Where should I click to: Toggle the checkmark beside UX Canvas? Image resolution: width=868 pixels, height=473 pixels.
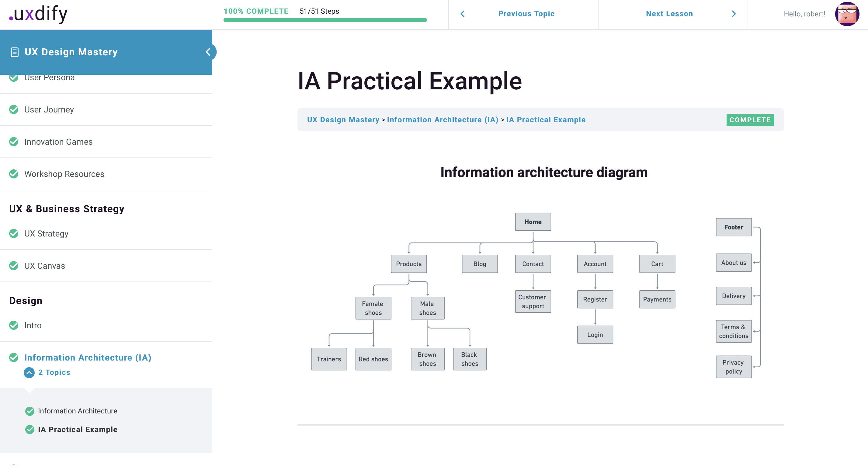[x=14, y=265]
